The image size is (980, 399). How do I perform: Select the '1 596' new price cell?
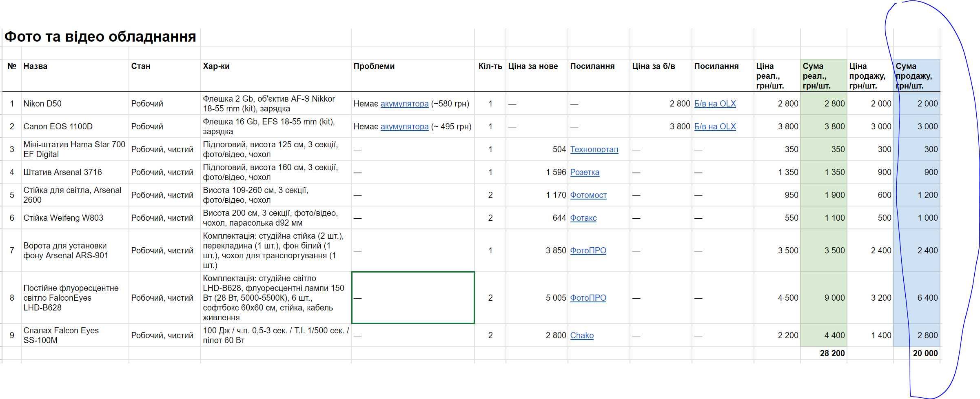click(537, 172)
